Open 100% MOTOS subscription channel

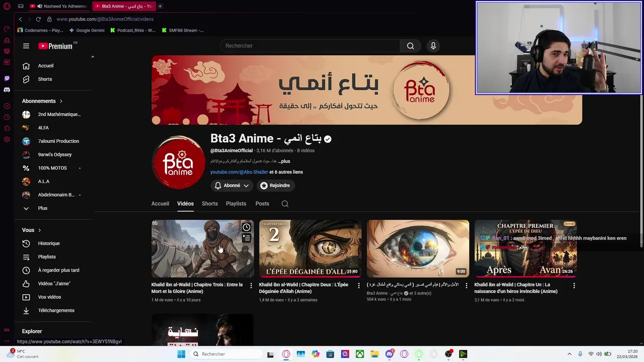pyautogui.click(x=53, y=168)
